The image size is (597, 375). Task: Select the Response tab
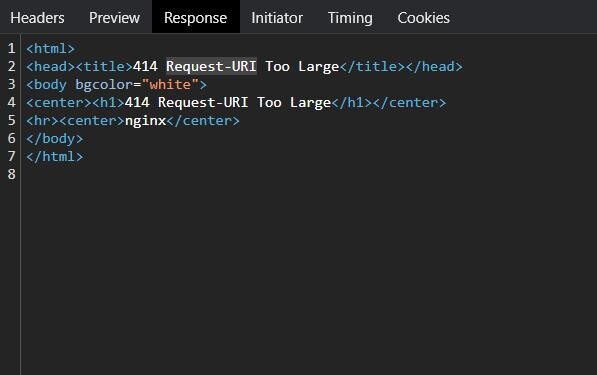(x=196, y=18)
